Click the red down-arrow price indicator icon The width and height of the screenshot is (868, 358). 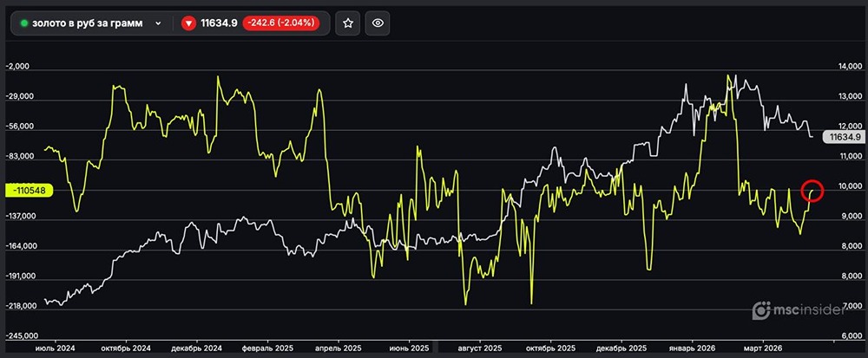click(188, 23)
